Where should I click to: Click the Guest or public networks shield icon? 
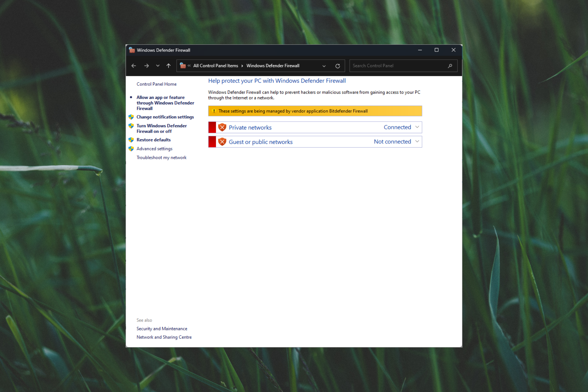[x=222, y=142]
